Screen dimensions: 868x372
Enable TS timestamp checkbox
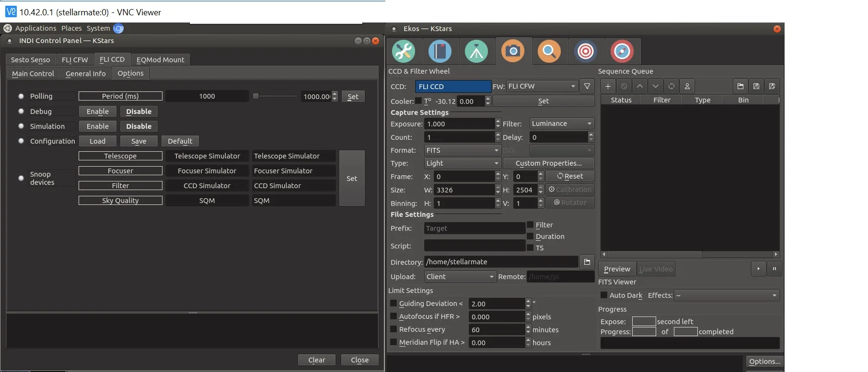(530, 248)
